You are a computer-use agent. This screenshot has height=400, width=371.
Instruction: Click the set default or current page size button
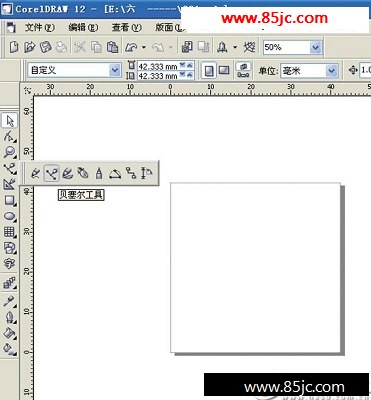243,71
